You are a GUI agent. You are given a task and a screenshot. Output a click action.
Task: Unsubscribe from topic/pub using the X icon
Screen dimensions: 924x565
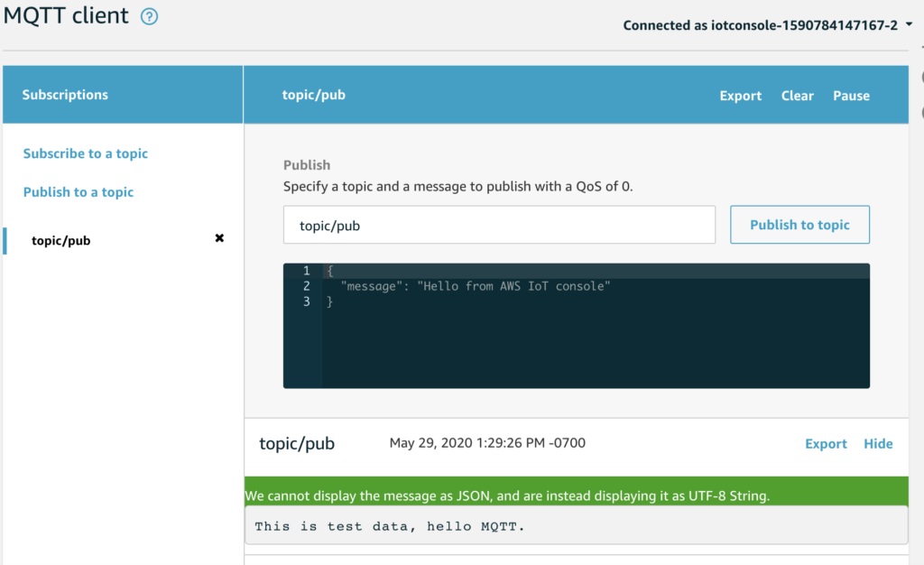pos(218,238)
